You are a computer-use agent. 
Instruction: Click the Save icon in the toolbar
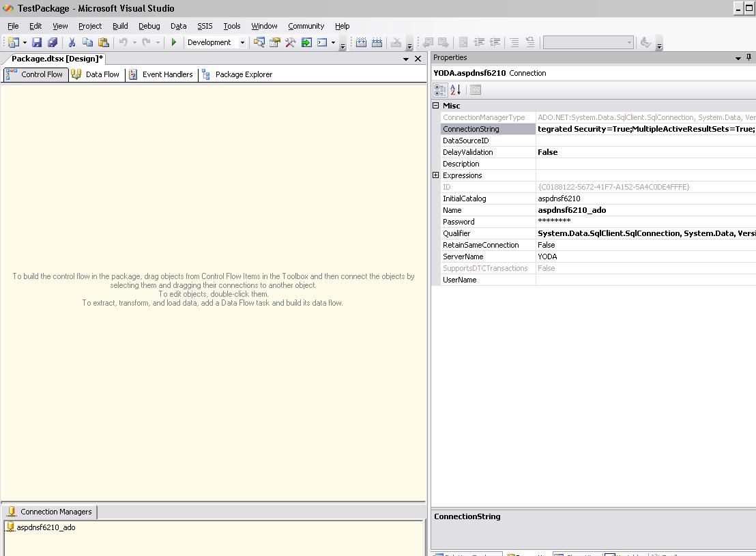pos(37,42)
